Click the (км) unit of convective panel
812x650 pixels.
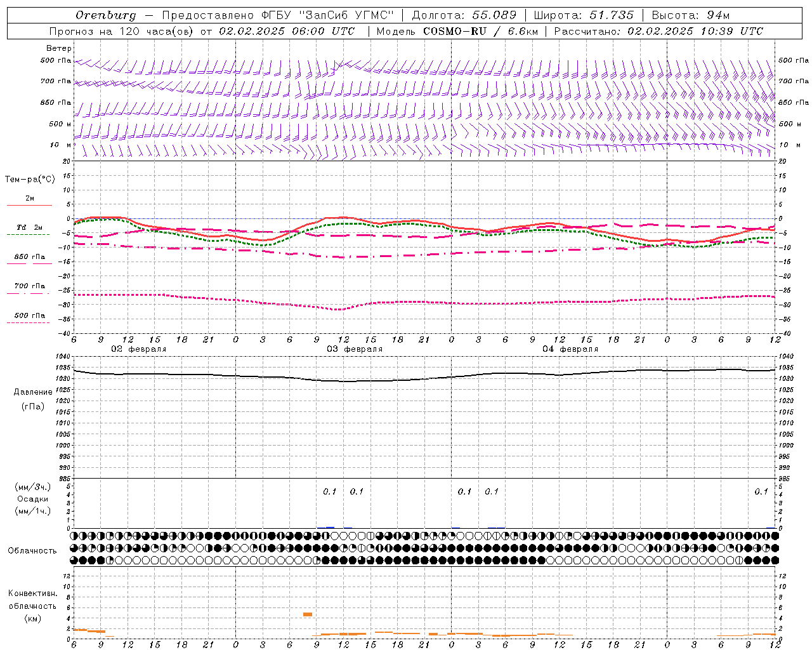32,618
